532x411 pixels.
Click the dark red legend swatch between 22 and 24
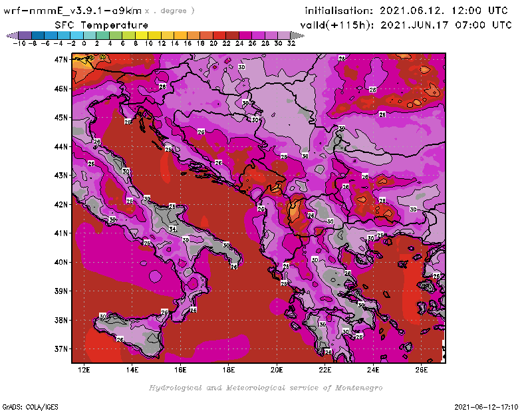232,35
